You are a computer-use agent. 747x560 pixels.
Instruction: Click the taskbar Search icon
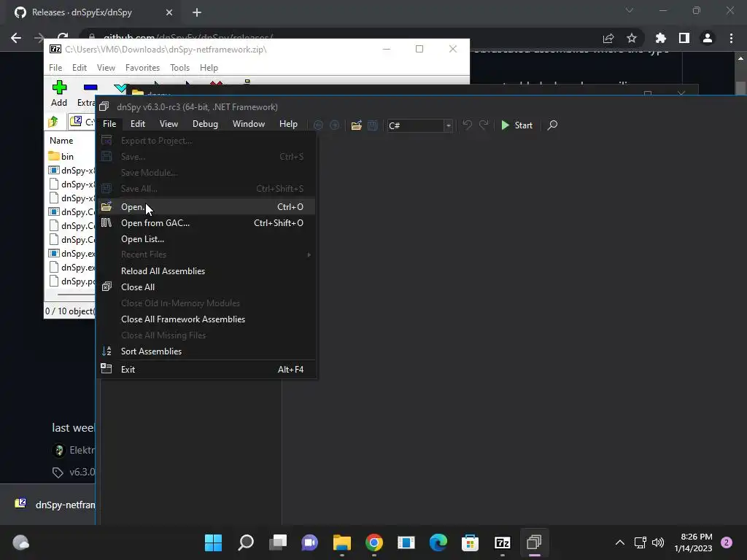[x=245, y=542]
